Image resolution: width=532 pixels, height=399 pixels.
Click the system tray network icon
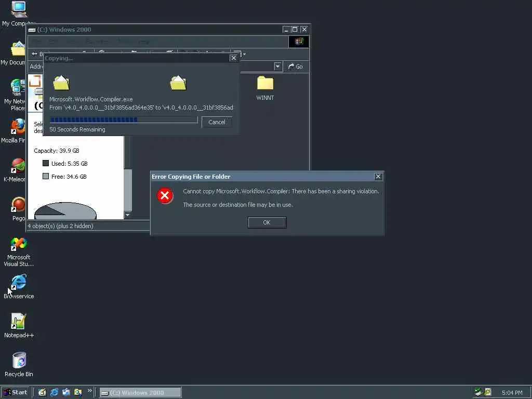click(478, 392)
